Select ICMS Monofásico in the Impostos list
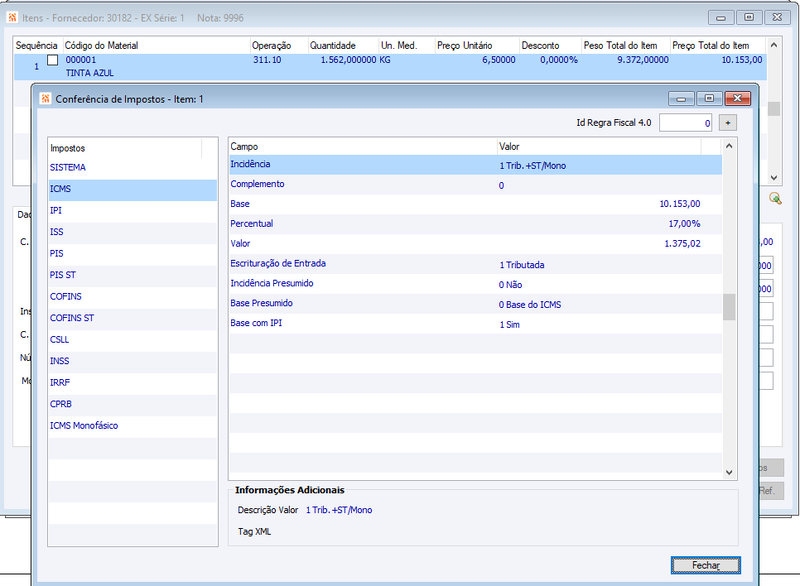This screenshot has height=586, width=800. point(133,425)
